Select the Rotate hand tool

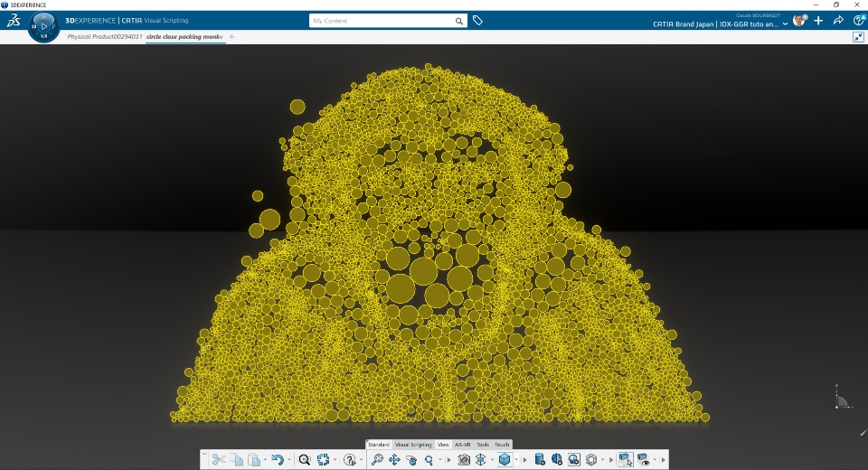click(411, 459)
